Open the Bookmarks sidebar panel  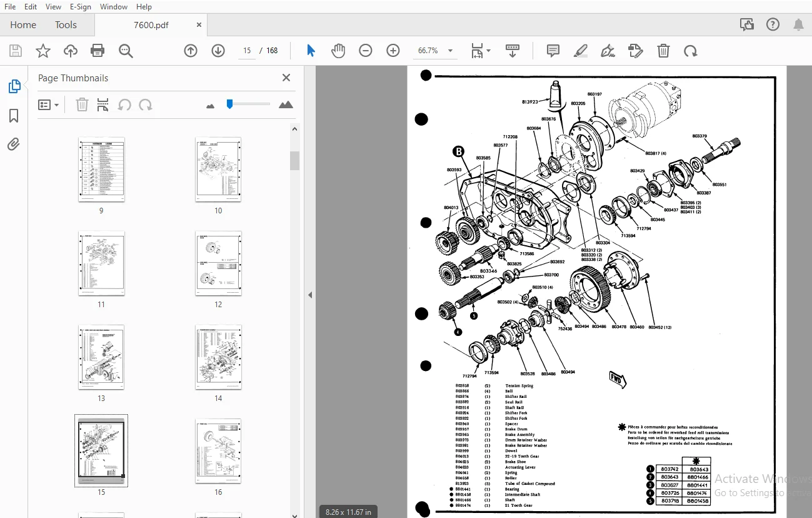pyautogui.click(x=14, y=116)
